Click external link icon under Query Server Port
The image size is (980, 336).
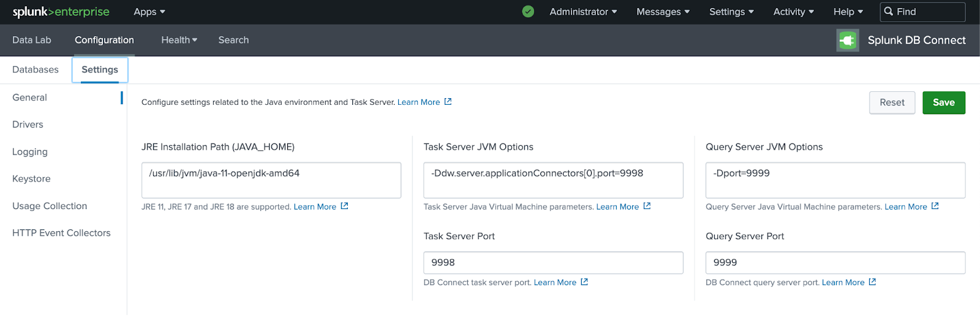872,282
